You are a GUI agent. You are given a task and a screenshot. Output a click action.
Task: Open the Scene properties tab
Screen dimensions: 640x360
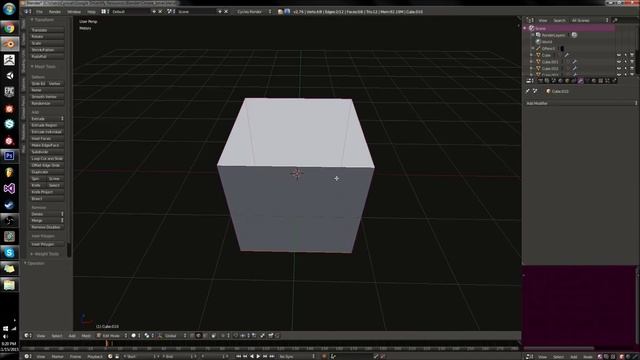click(553, 81)
